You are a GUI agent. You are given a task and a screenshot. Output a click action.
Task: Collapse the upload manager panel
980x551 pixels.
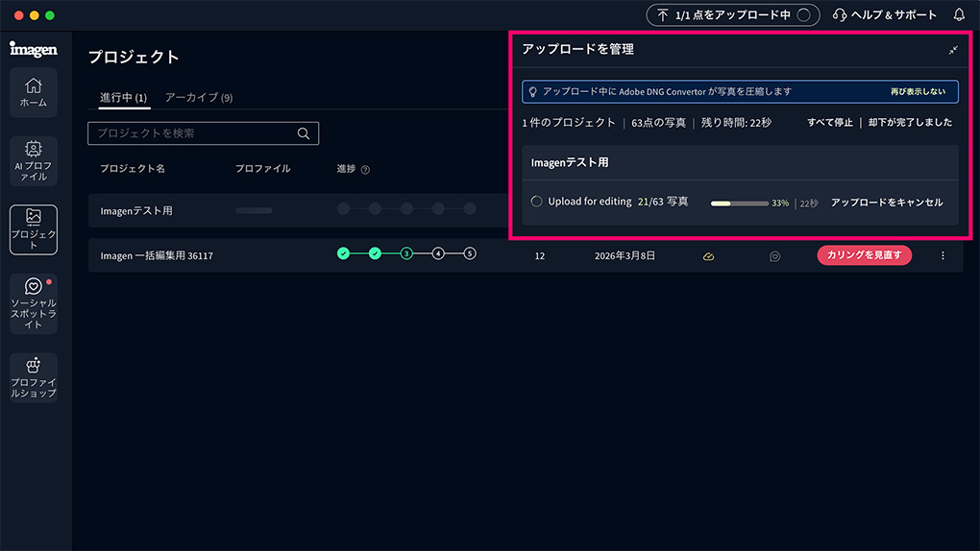(952, 50)
